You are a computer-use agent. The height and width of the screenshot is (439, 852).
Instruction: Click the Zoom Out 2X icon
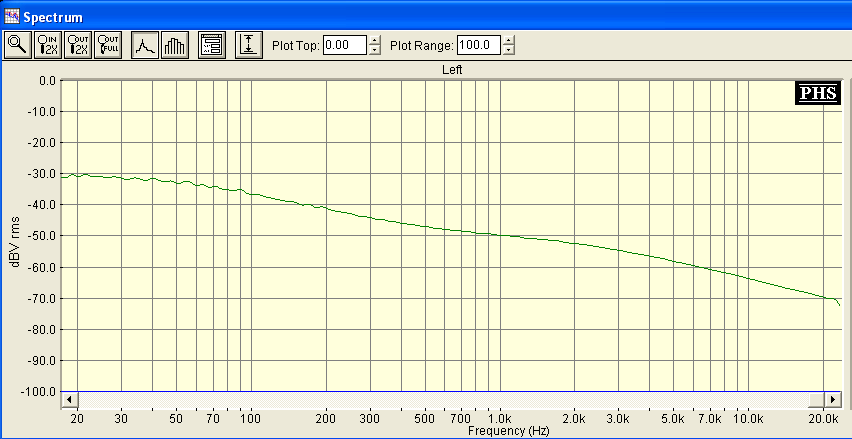78,45
